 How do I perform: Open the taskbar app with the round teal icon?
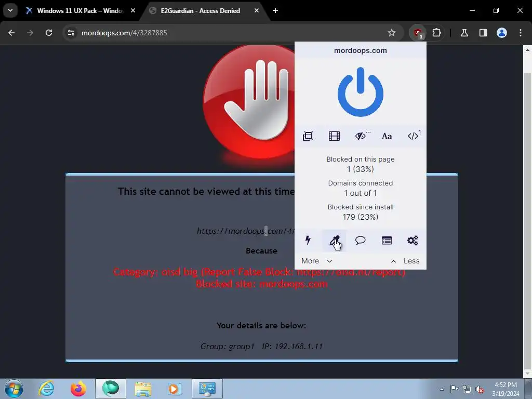click(111, 389)
